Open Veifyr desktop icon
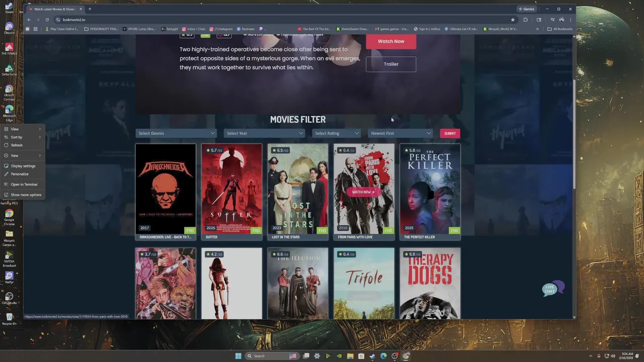This screenshot has width=644, height=362. 9,278
